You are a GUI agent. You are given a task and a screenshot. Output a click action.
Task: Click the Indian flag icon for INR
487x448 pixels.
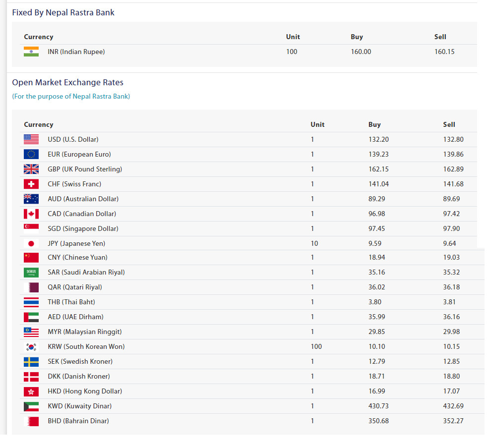(31, 52)
